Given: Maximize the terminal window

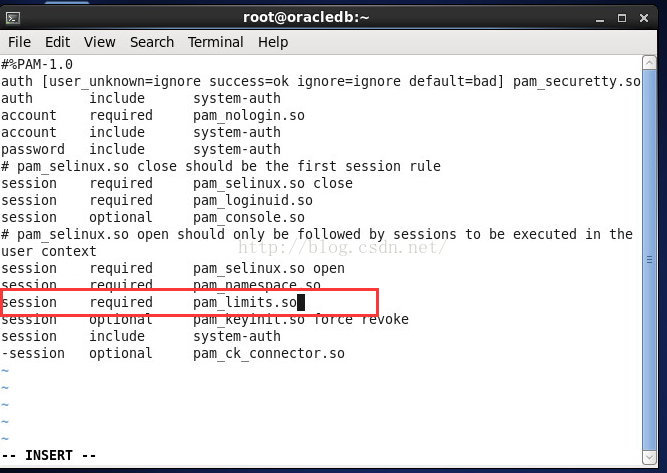Looking at the screenshot, I should click(x=622, y=16).
